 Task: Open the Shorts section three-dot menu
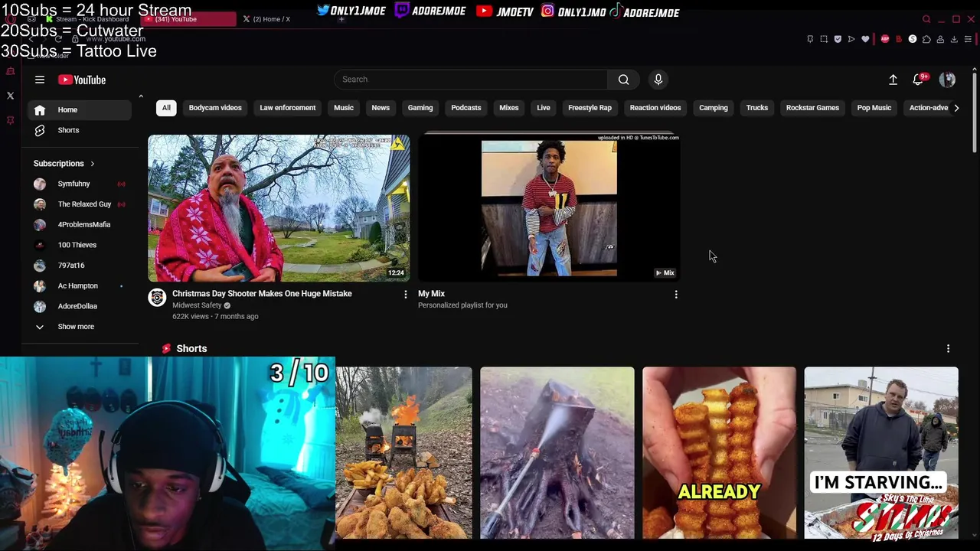[948, 349]
